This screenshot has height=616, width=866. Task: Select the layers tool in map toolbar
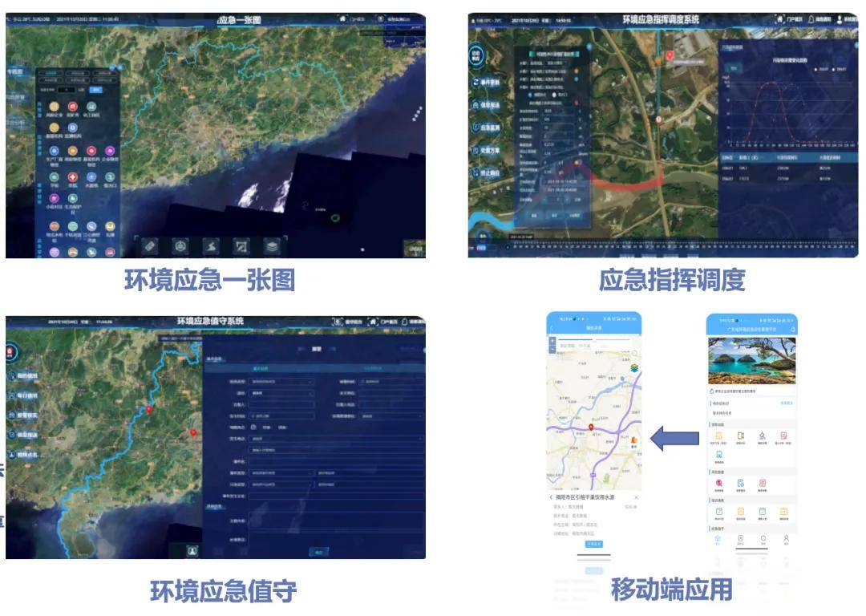coord(273,245)
